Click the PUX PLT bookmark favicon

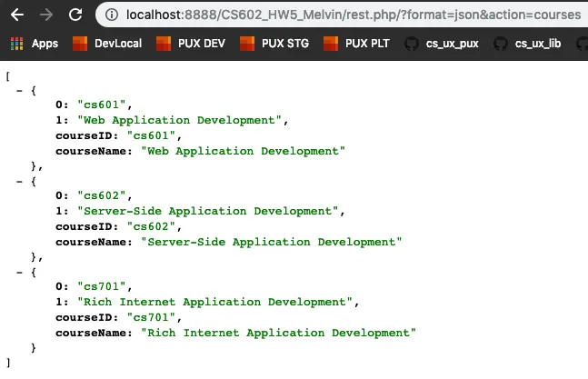coord(331,44)
